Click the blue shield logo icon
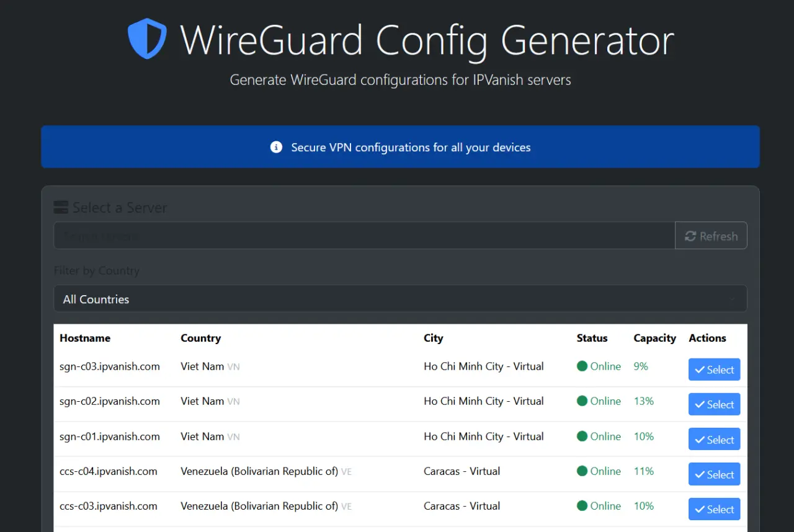 [147, 39]
